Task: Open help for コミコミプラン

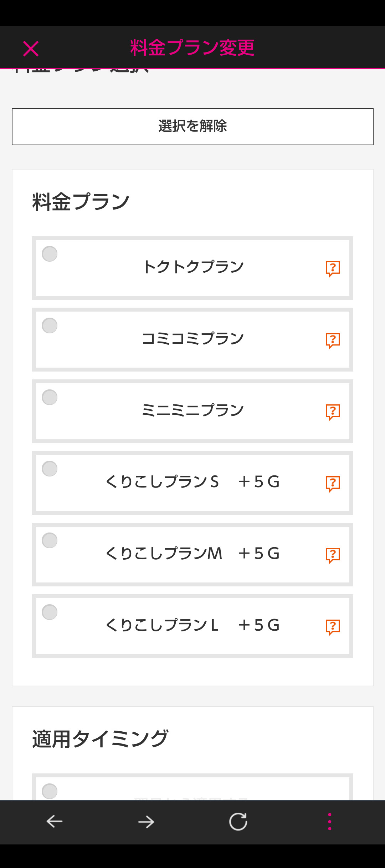Action: coord(332,340)
